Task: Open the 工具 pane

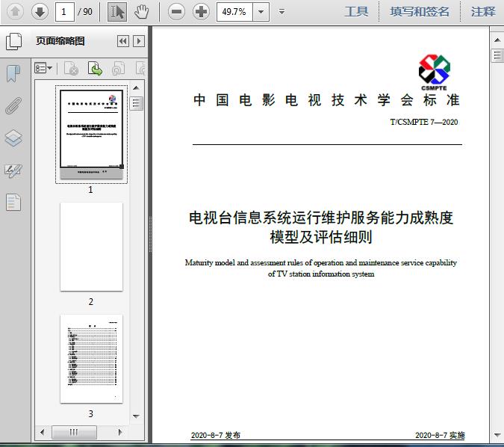Action: tap(356, 12)
